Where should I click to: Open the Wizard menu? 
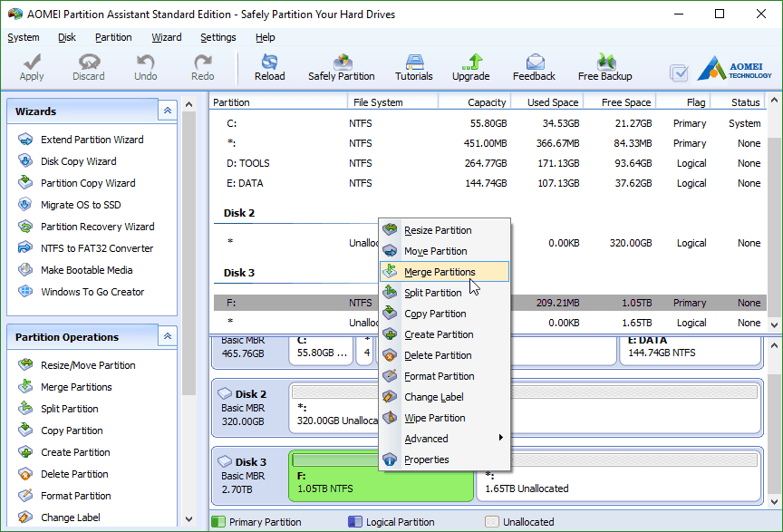[x=166, y=37]
